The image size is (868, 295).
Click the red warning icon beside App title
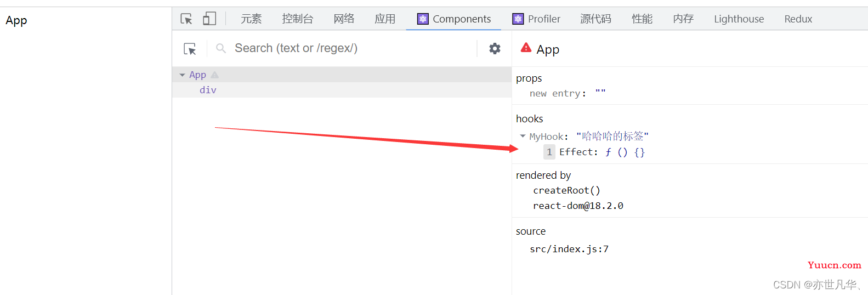[526, 48]
